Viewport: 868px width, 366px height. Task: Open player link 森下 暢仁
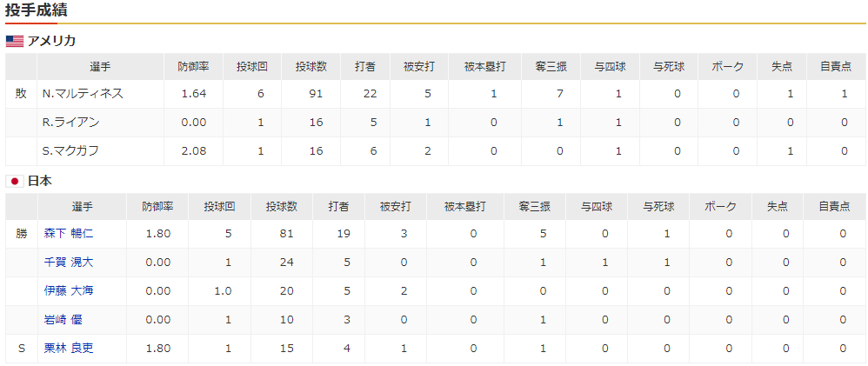click(x=68, y=234)
